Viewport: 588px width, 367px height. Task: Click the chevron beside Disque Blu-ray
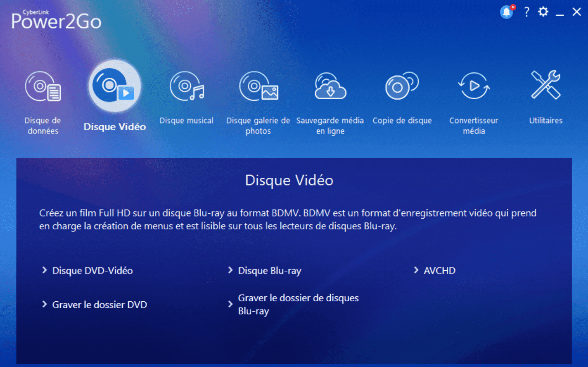point(230,270)
